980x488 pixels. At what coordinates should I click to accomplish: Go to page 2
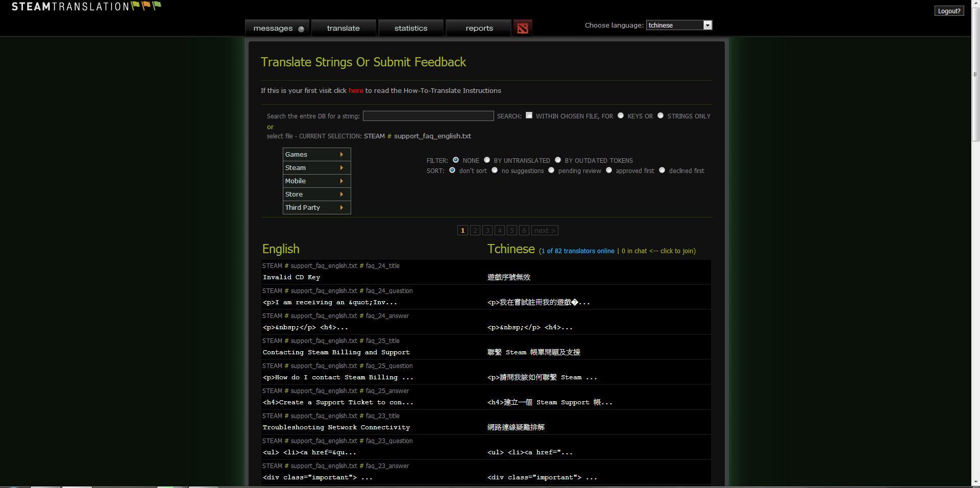click(475, 230)
